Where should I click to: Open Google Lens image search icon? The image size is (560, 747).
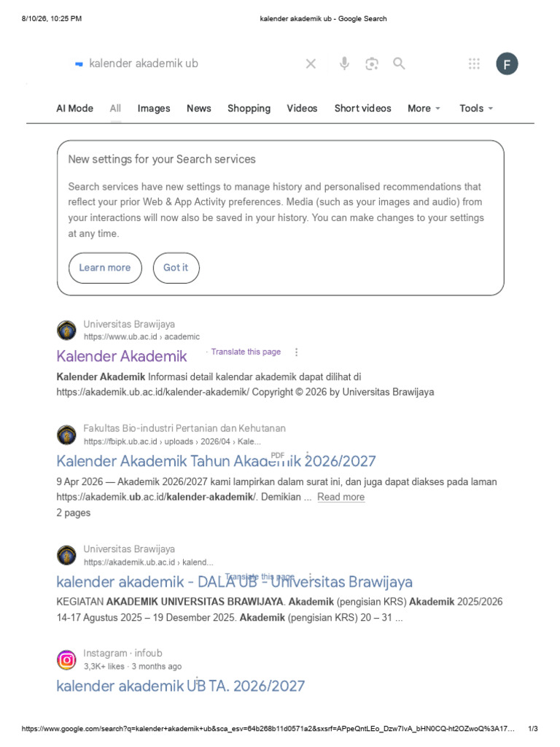tap(371, 63)
